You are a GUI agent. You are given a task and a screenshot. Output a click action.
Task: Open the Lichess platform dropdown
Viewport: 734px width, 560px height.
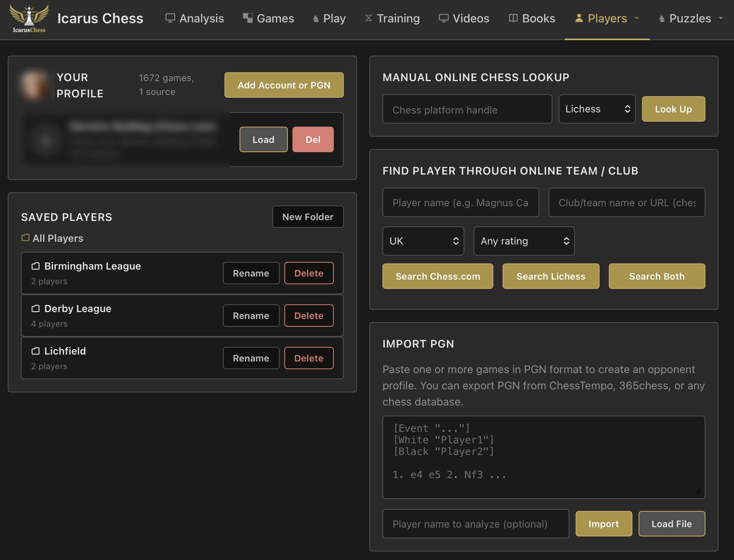pyautogui.click(x=597, y=109)
